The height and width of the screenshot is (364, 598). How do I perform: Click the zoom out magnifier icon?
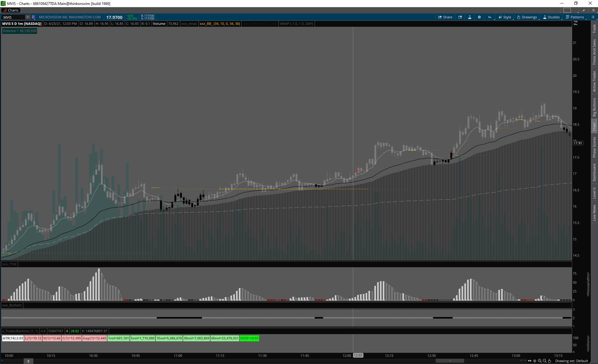545,361
